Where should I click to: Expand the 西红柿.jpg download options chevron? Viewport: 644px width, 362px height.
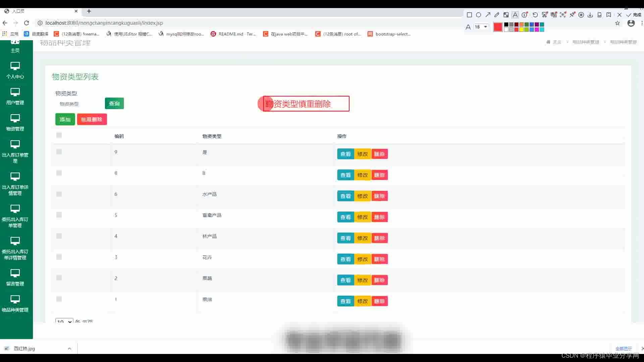coord(69,349)
